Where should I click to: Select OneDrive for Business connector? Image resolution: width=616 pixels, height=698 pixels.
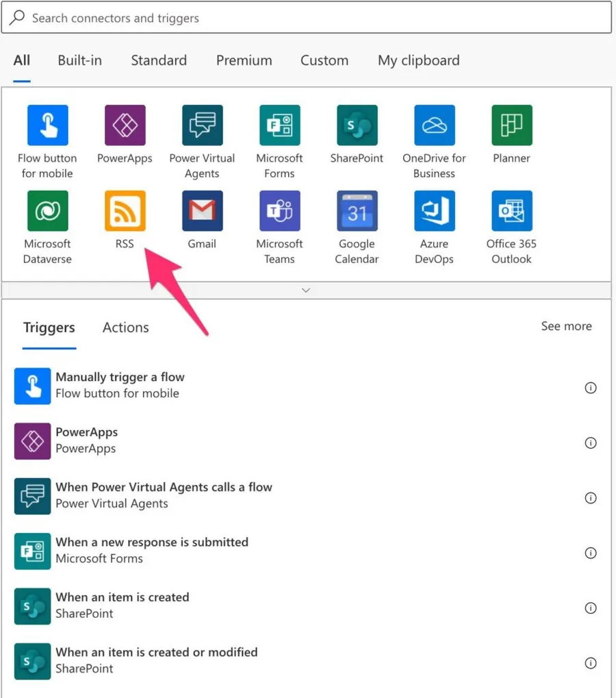434,125
